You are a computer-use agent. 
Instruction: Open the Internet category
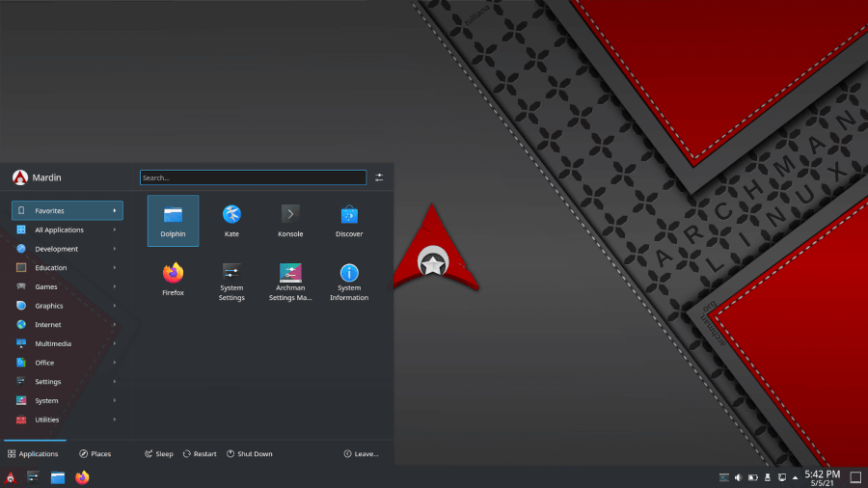[x=67, y=325]
